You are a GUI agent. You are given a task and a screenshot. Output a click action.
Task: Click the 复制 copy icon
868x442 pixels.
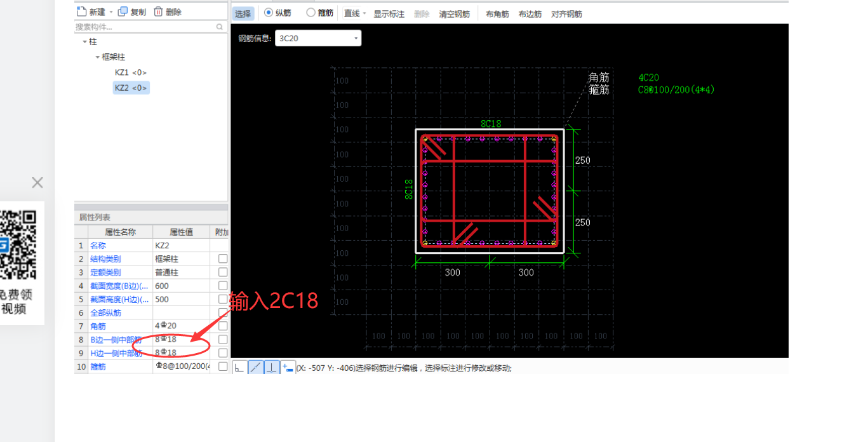point(123,11)
